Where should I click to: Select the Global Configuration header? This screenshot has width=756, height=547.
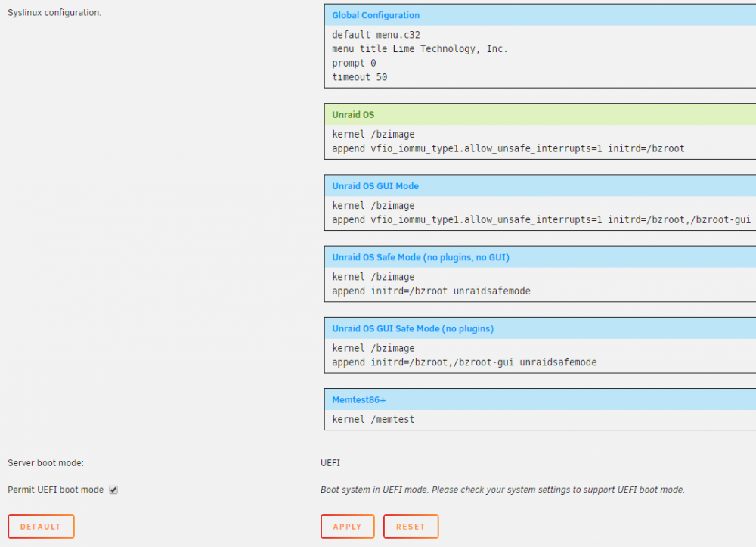(x=540, y=15)
